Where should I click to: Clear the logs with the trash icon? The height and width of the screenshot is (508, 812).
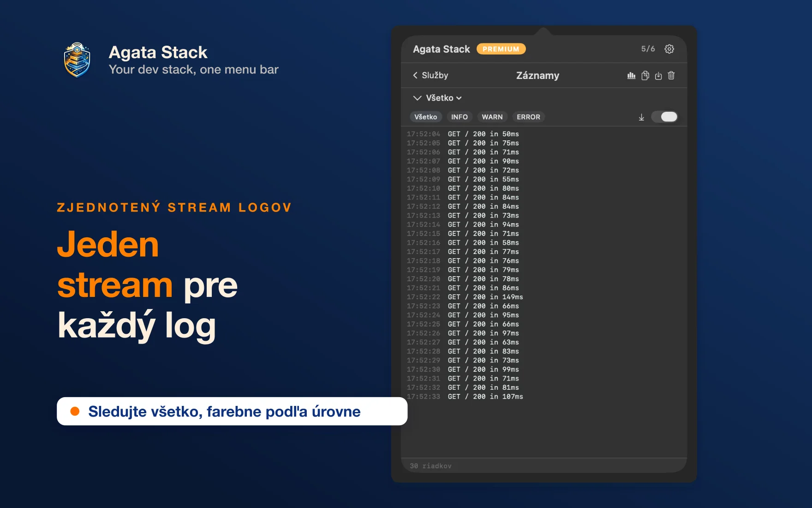point(671,75)
